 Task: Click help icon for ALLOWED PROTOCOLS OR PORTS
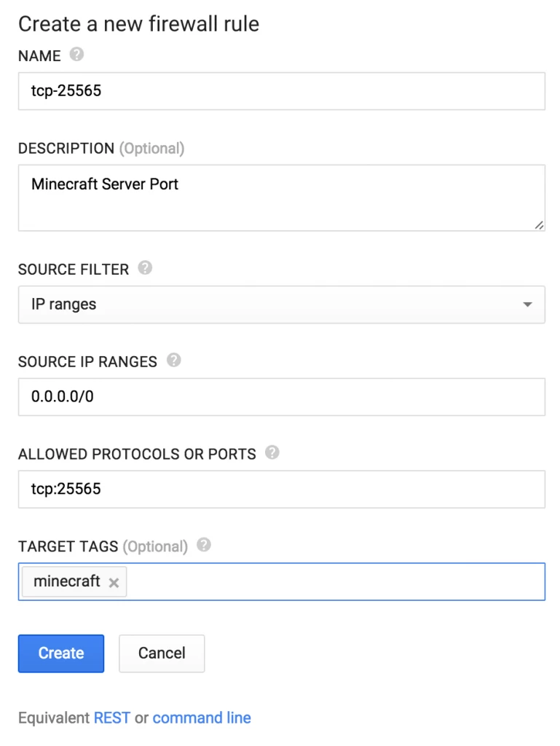click(272, 452)
